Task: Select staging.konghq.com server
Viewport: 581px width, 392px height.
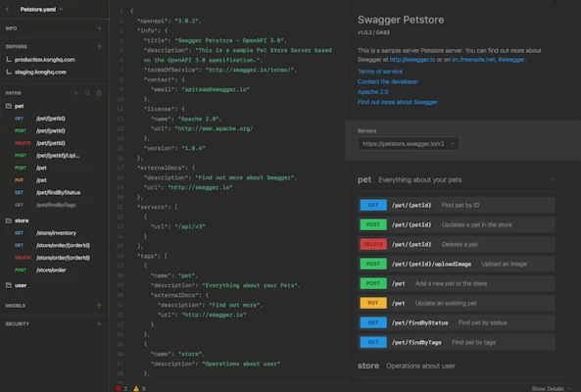Action: [40, 72]
